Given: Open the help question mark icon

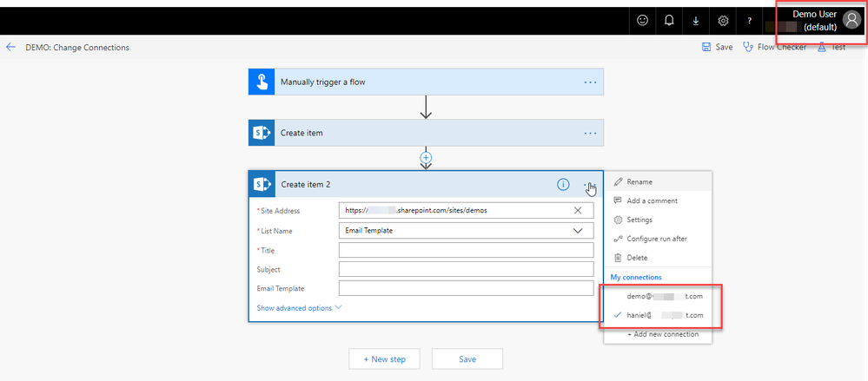Looking at the screenshot, I should pos(750,21).
